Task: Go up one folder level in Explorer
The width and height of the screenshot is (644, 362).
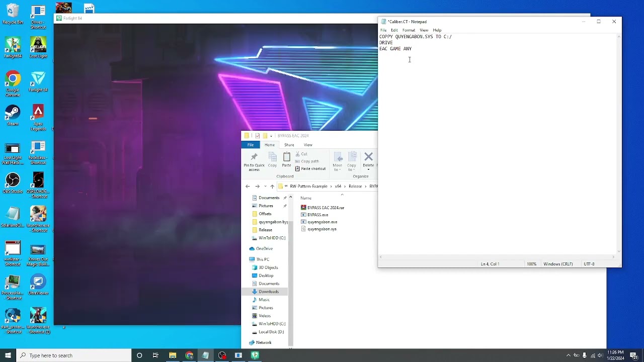Action: pyautogui.click(x=272, y=187)
